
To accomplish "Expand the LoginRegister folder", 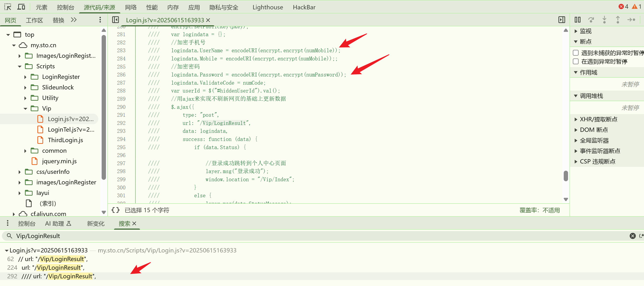I will tap(25, 77).
